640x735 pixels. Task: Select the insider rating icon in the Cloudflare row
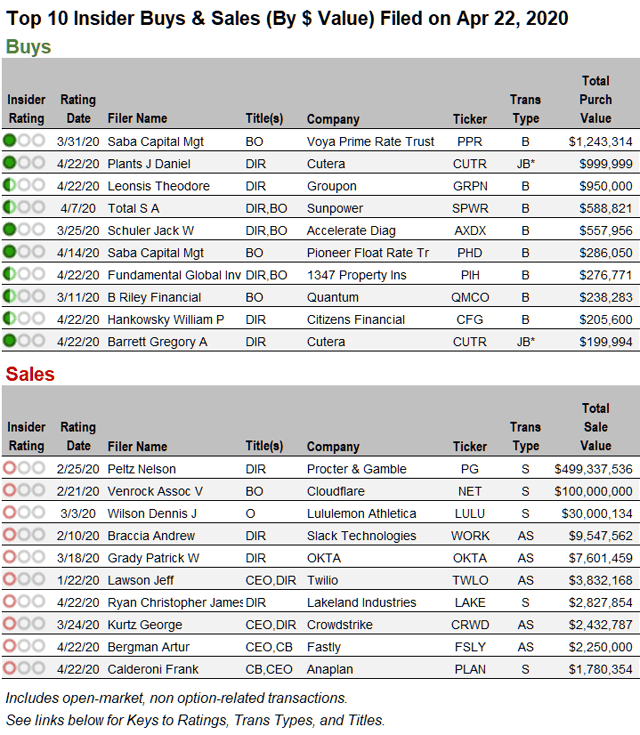tap(24, 491)
